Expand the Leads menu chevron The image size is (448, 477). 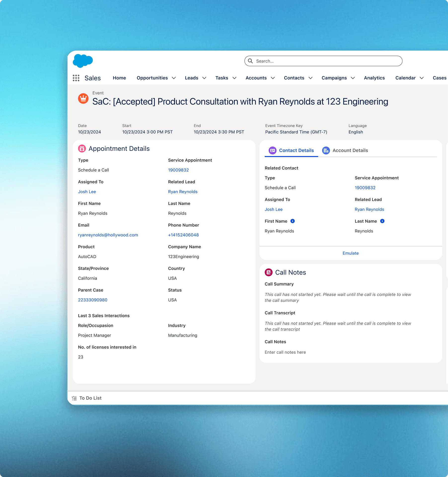(204, 78)
